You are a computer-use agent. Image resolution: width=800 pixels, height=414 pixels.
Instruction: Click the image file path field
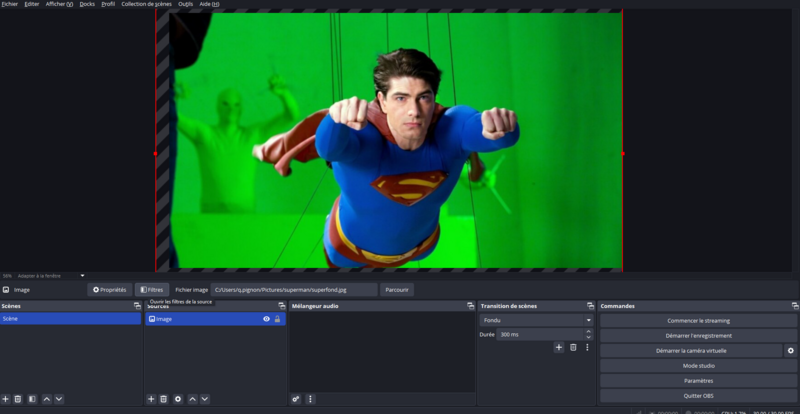click(x=294, y=289)
